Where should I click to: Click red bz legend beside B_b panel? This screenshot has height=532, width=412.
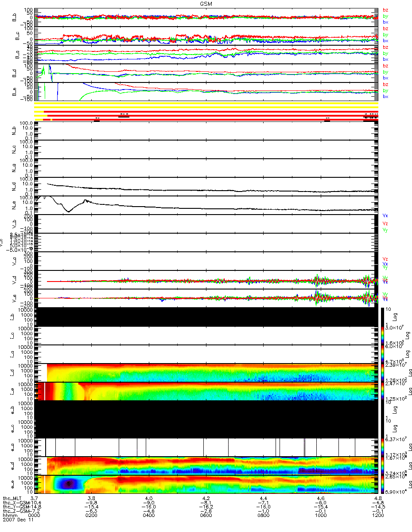coord(385,10)
